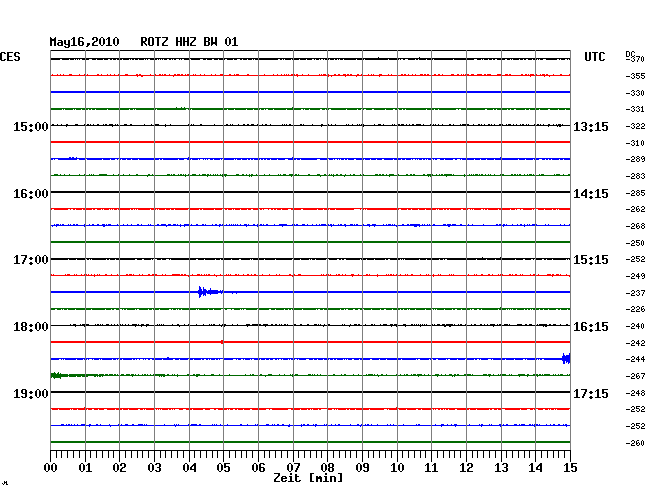The width and height of the screenshot is (650, 494).
Task: Select the DC offset value -267
Action: click(x=635, y=376)
